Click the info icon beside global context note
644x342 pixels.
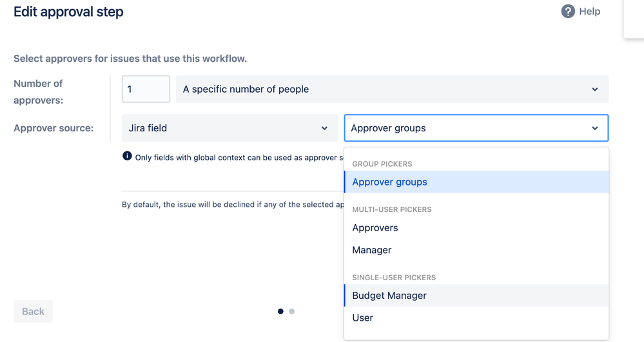point(128,156)
